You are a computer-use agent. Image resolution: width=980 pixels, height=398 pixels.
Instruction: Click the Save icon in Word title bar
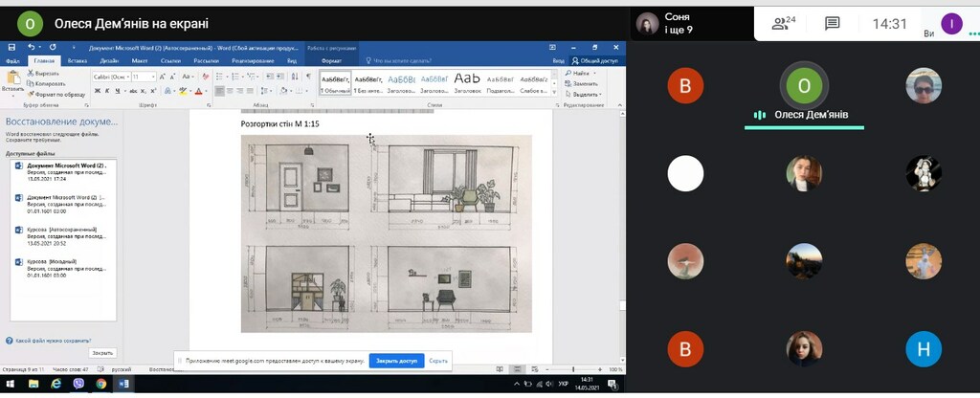point(11,46)
